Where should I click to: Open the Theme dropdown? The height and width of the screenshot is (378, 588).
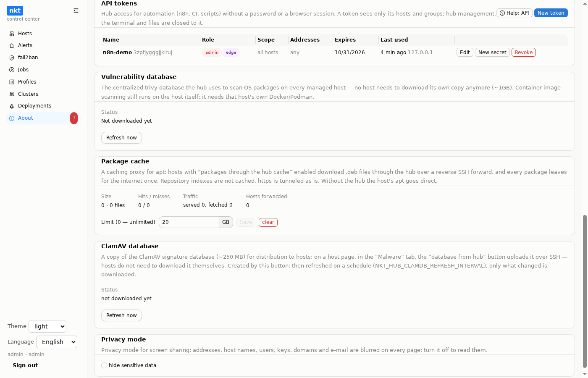47,326
